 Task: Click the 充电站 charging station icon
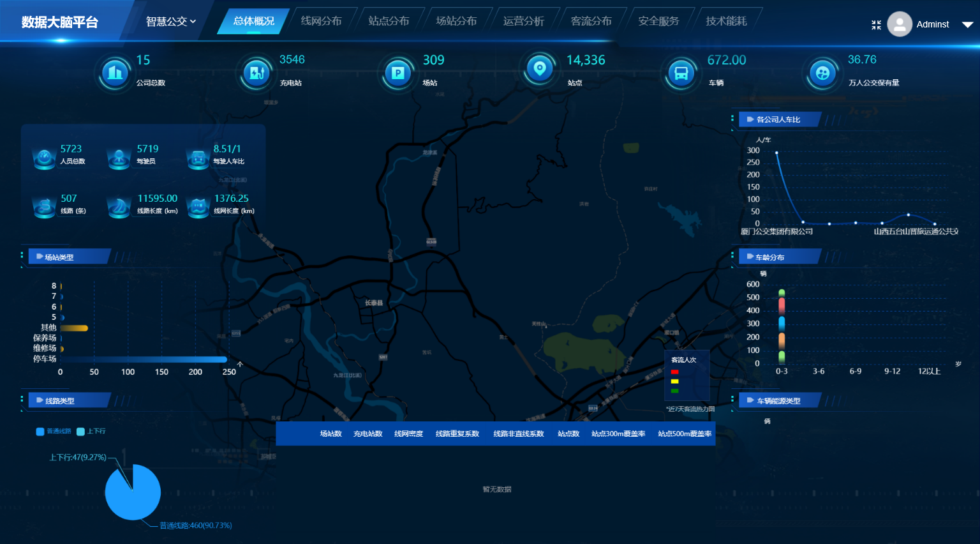[257, 73]
